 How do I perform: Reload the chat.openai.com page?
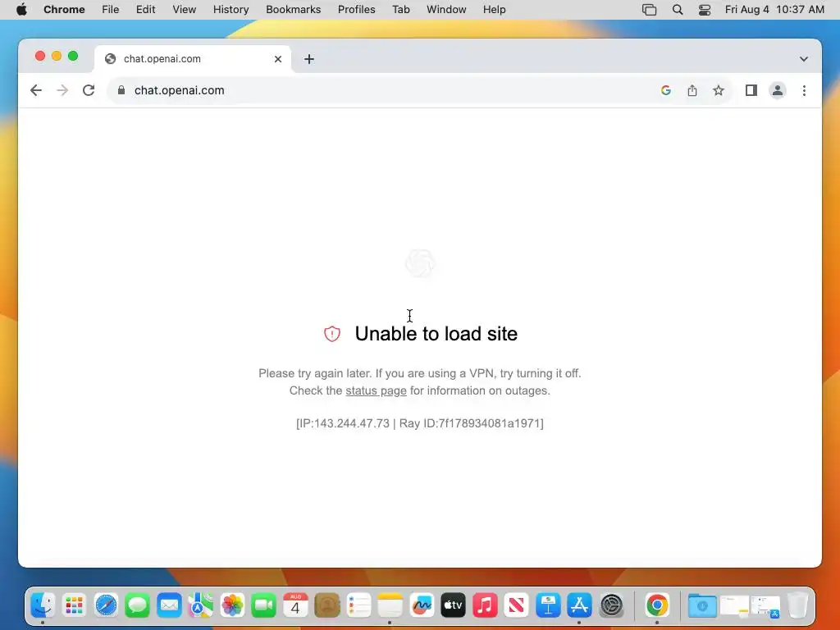pos(89,90)
